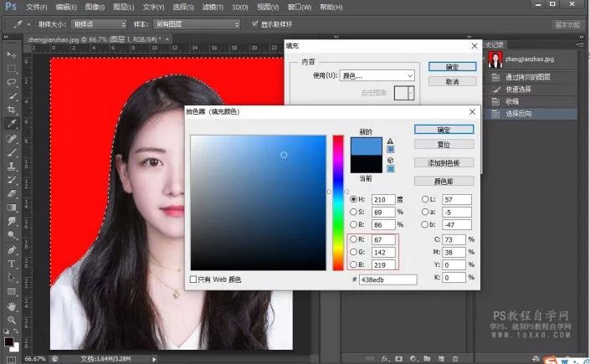Click the add layer mask icon
The height and width of the screenshot is (364, 590).
pos(399,359)
